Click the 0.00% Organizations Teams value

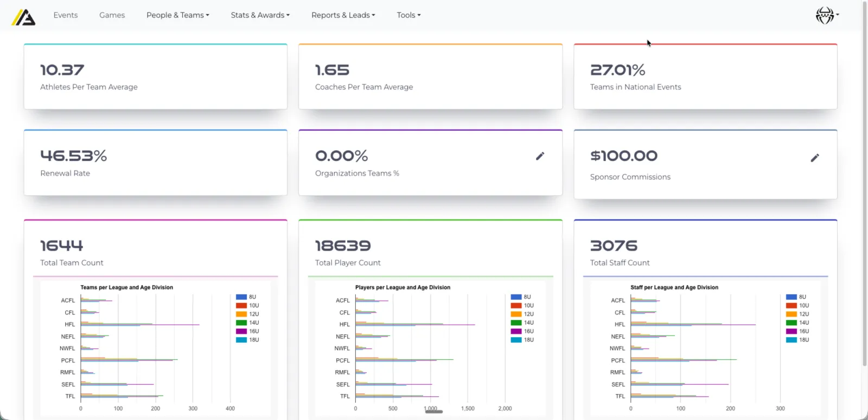pos(342,156)
